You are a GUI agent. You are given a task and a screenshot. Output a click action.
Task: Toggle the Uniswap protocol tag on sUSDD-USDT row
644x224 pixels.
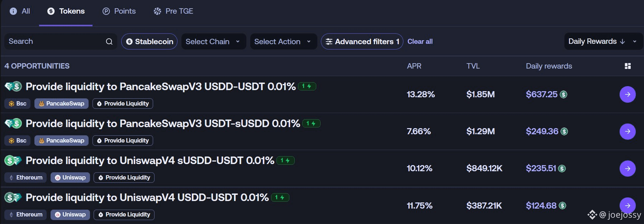70,178
